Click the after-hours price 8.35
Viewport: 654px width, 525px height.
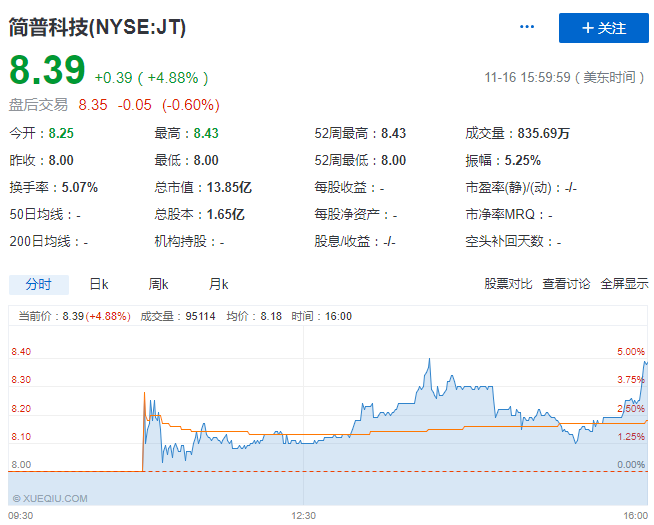coord(93,105)
